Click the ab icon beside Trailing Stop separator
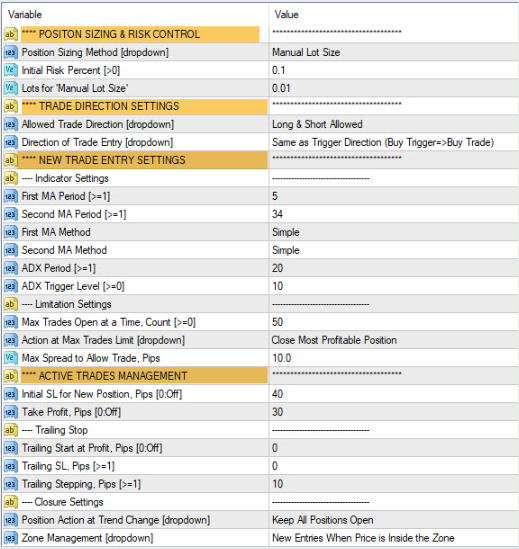The height and width of the screenshot is (549, 519). point(11,430)
